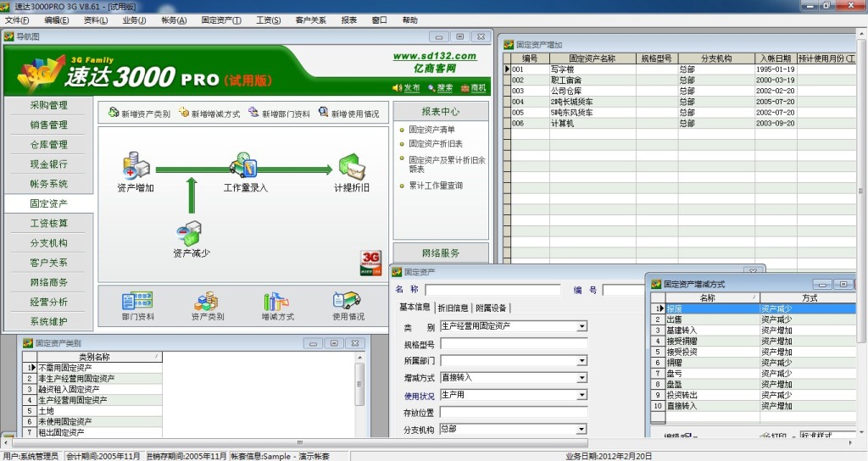The height and width of the screenshot is (461, 868).
Task: Open the 报表 menu
Action: [x=348, y=20]
